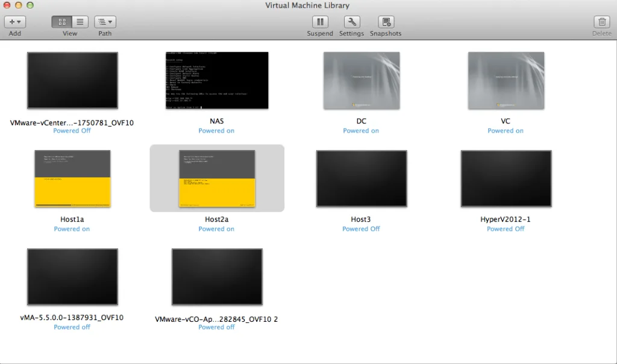Select the VC virtual machine thumbnail

pyautogui.click(x=506, y=81)
